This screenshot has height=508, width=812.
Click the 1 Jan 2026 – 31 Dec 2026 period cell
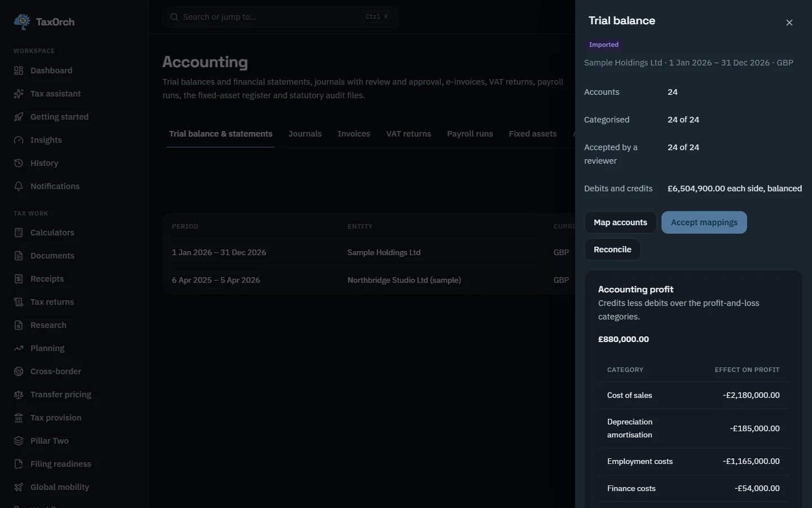coord(219,252)
